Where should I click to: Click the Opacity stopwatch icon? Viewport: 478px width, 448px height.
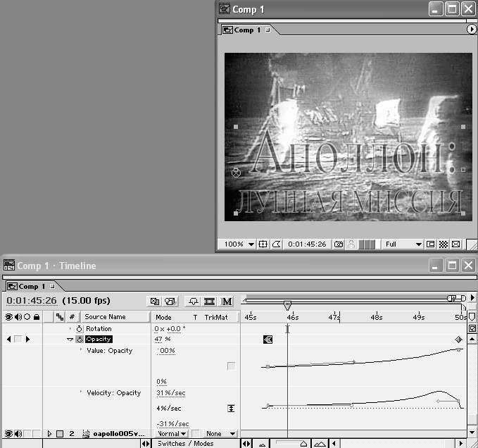(80, 340)
